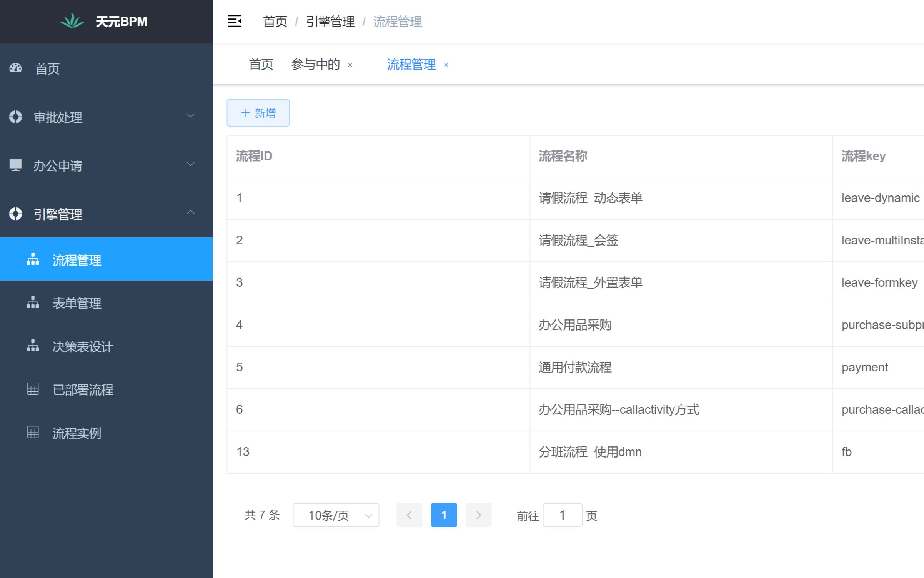Screen dimensions: 924x578
Task: Click the 审批处理 lifebuoy icon
Action: (16, 117)
